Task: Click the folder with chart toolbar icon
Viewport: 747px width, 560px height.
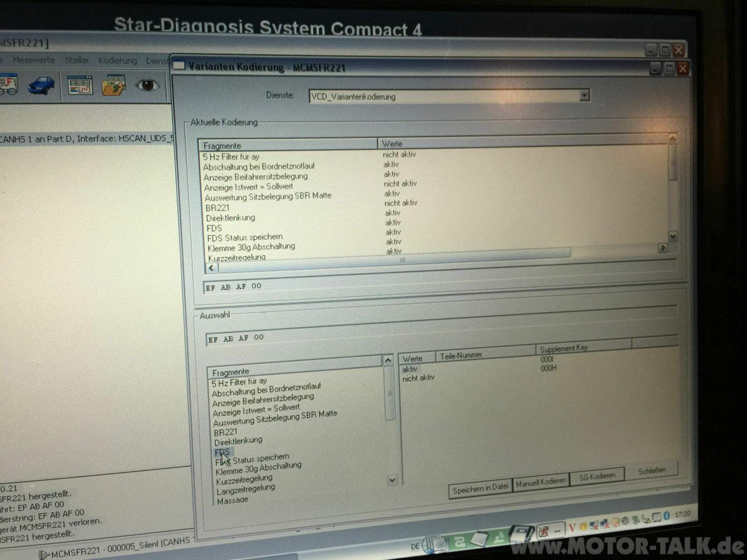Action: tap(114, 85)
